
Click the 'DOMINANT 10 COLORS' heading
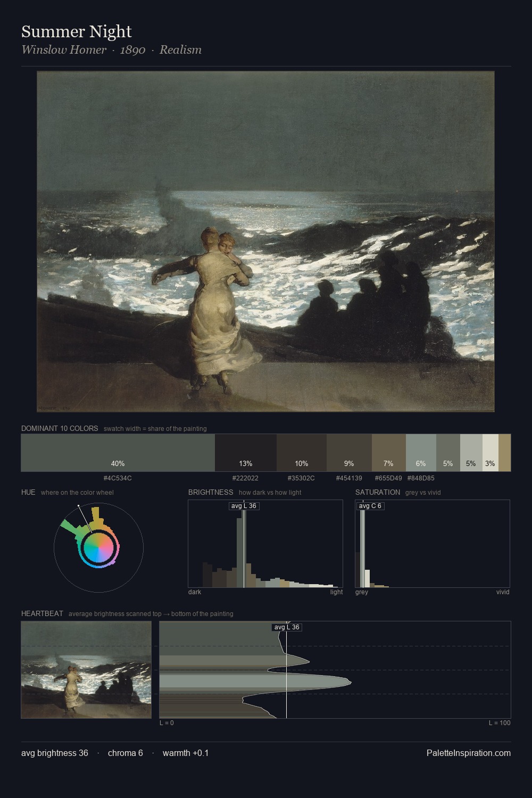[60, 428]
